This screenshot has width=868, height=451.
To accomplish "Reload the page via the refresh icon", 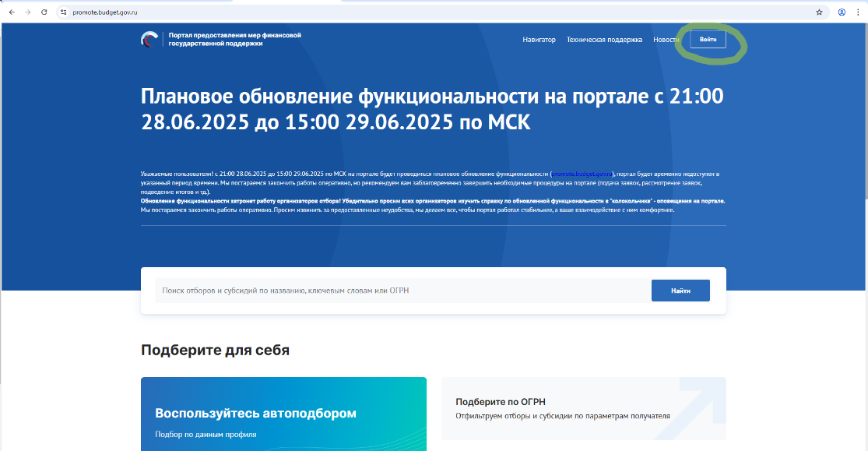I will (x=44, y=12).
